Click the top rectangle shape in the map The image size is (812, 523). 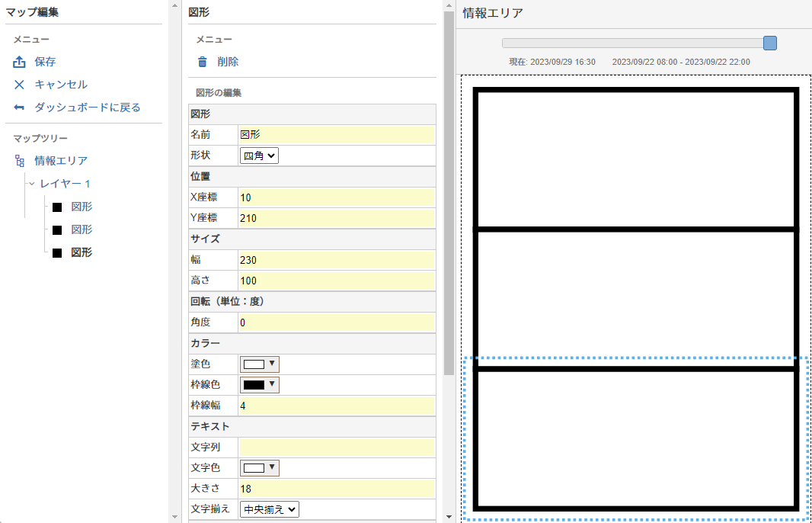point(635,158)
